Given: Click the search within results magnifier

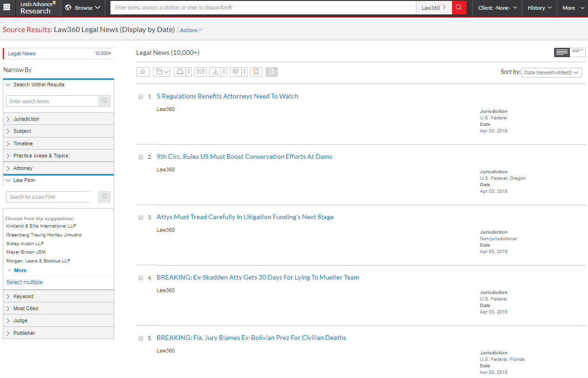Looking at the screenshot, I should (x=104, y=101).
